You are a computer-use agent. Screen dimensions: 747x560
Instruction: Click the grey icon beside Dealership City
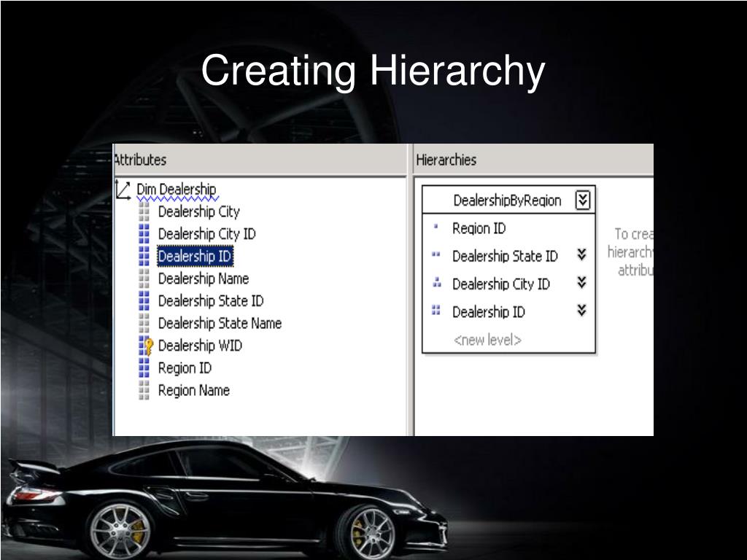tap(144, 211)
